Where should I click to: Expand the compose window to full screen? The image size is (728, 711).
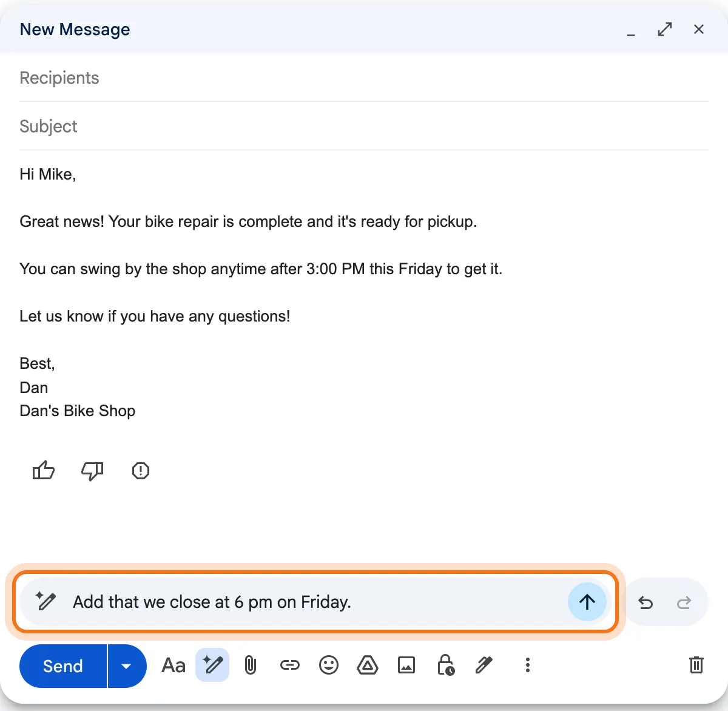pos(665,29)
